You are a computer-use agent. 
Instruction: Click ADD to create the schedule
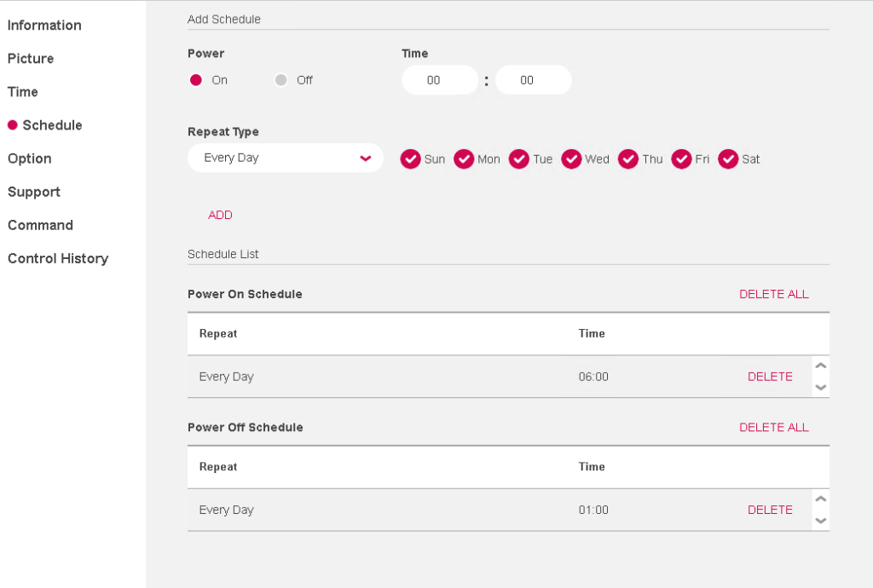220,215
